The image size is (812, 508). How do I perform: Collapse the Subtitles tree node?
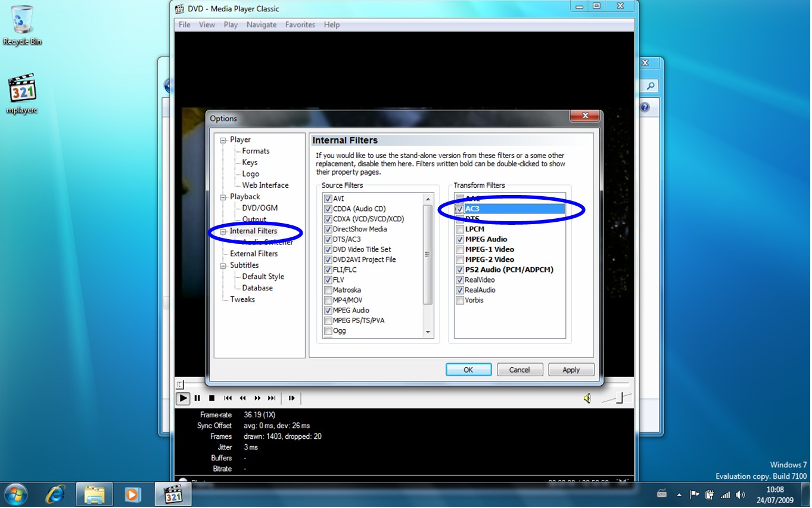pyautogui.click(x=223, y=266)
